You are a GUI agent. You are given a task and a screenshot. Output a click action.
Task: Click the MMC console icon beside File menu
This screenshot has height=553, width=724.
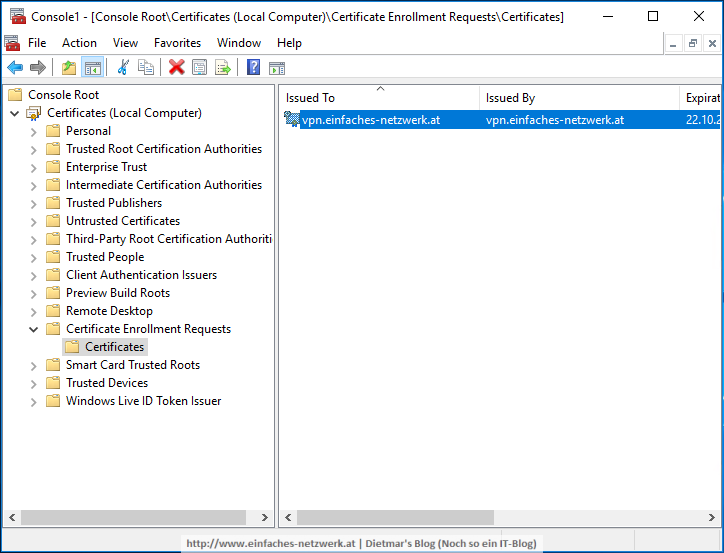pos(12,43)
